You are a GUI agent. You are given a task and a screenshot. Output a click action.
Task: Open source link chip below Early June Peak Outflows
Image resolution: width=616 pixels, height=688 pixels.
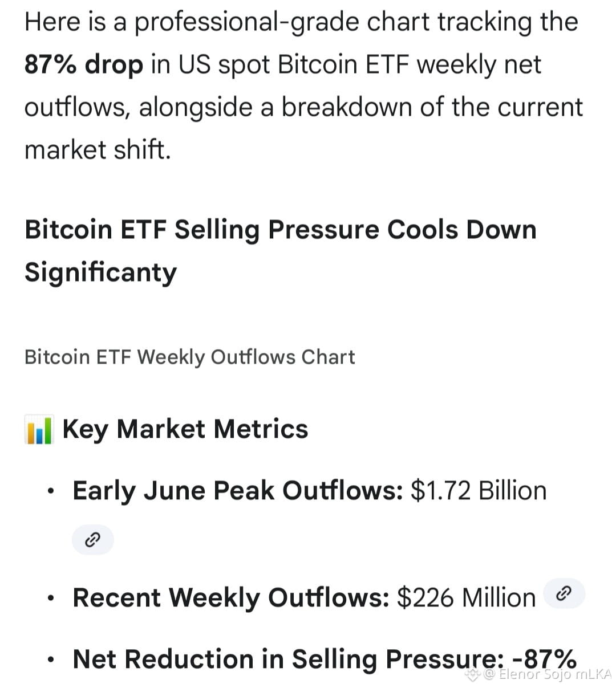(x=92, y=539)
